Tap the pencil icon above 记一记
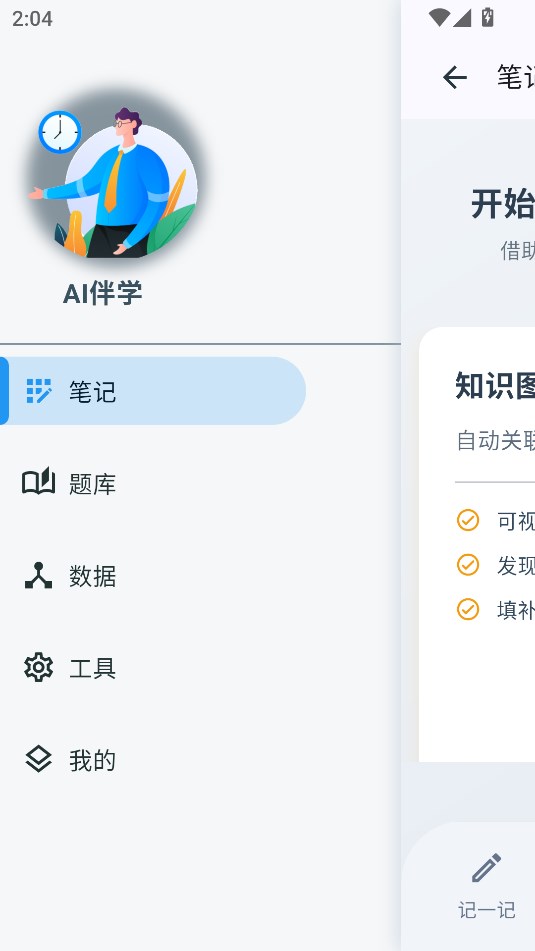The image size is (535, 951). pyautogui.click(x=486, y=867)
